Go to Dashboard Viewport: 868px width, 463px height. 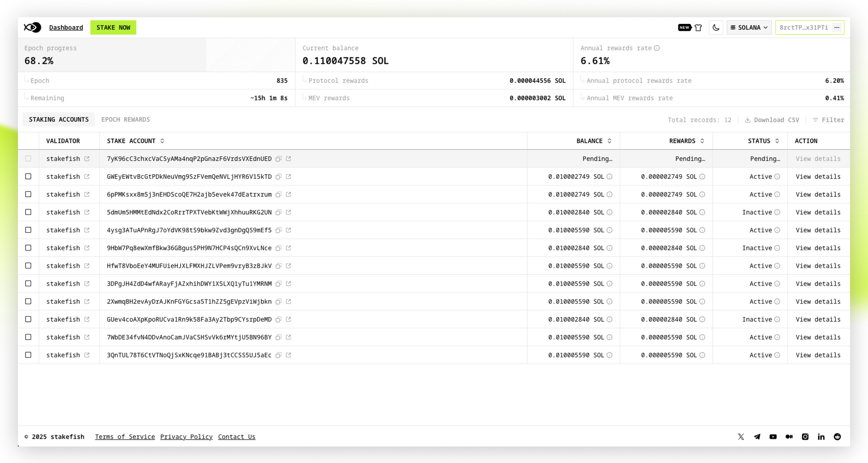pos(66,27)
